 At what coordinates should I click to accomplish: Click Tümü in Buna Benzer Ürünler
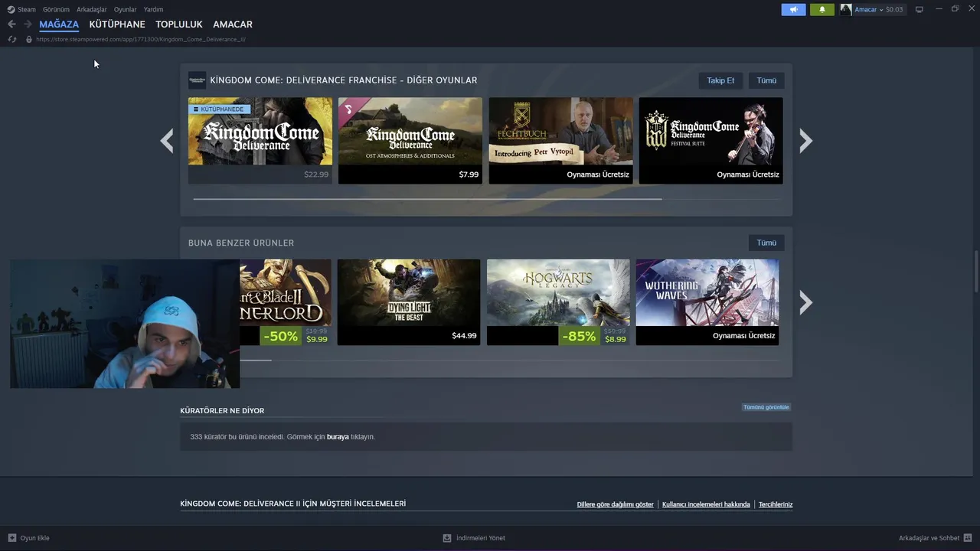[766, 243]
